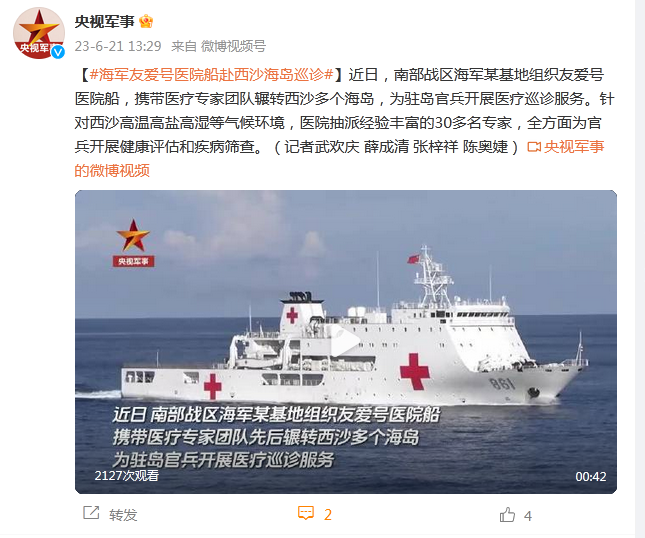
Task: Click the blue verified badge on avatar
Action: point(58,52)
